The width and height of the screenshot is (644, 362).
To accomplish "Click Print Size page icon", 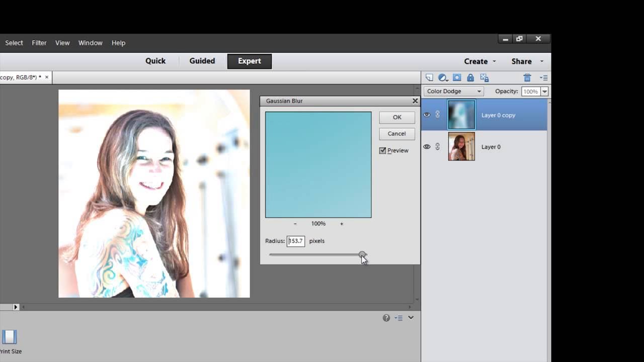I will pos(10,337).
